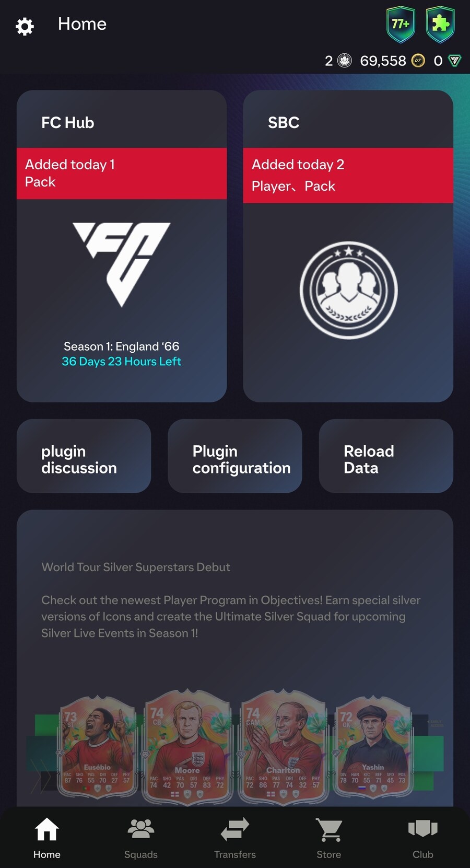Image resolution: width=470 pixels, height=868 pixels.
Task: Go to the Store tab
Action: 329,839
